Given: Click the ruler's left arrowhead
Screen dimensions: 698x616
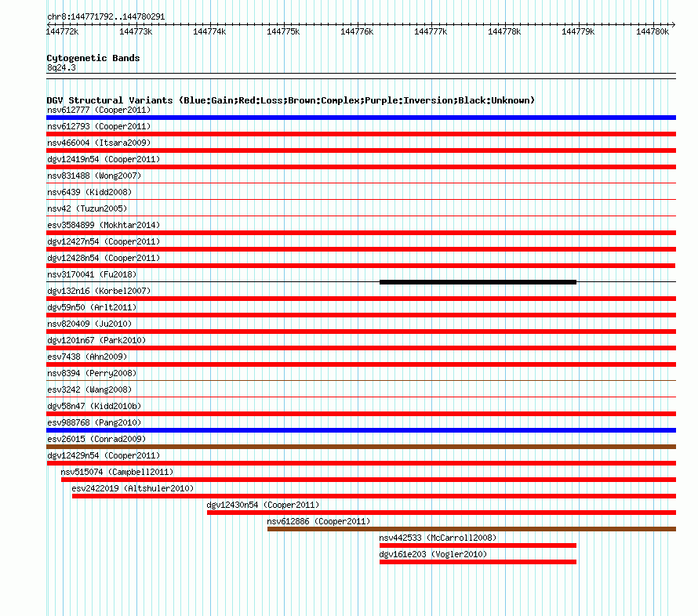Looking at the screenshot, I should click(x=49, y=24).
